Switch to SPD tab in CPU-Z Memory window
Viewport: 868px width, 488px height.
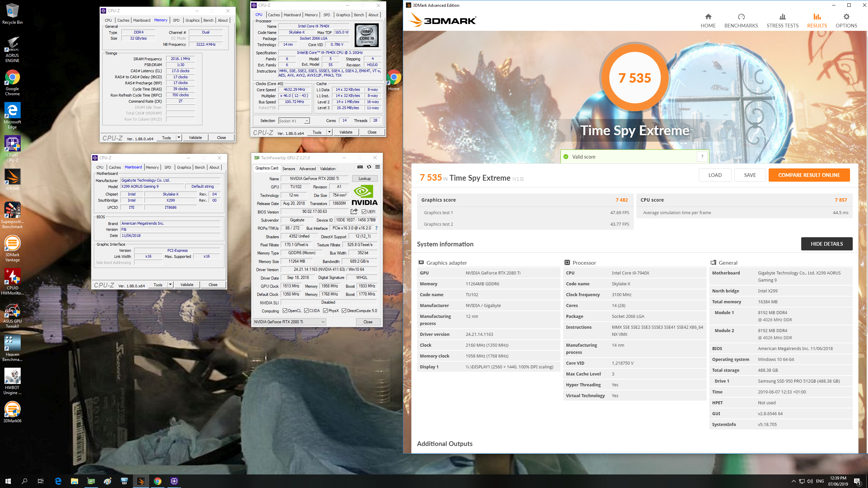[176, 20]
